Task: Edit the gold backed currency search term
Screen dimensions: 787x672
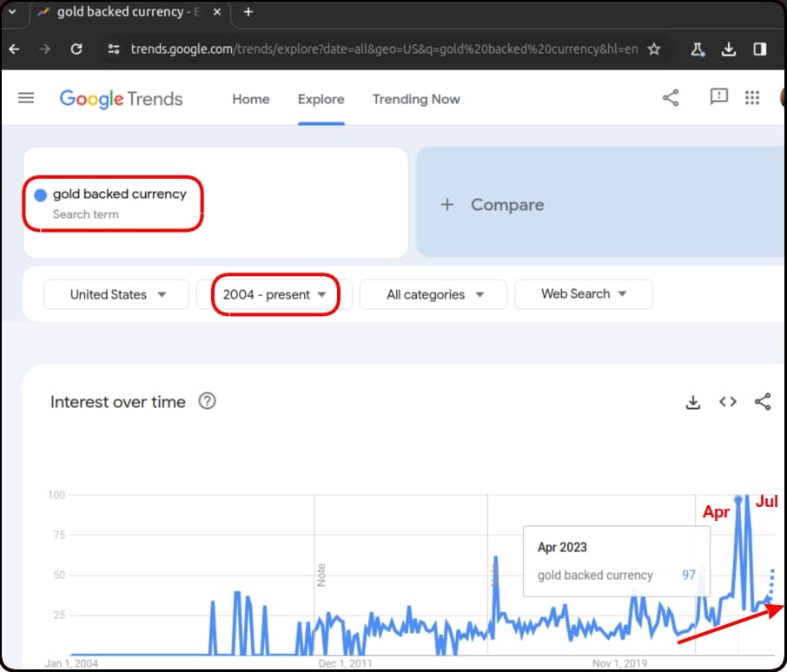Action: tap(120, 194)
